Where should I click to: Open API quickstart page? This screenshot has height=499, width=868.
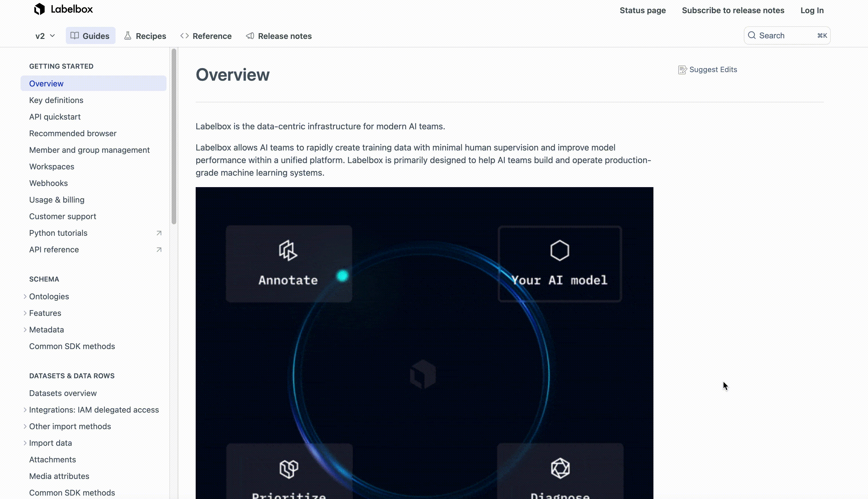(x=55, y=116)
